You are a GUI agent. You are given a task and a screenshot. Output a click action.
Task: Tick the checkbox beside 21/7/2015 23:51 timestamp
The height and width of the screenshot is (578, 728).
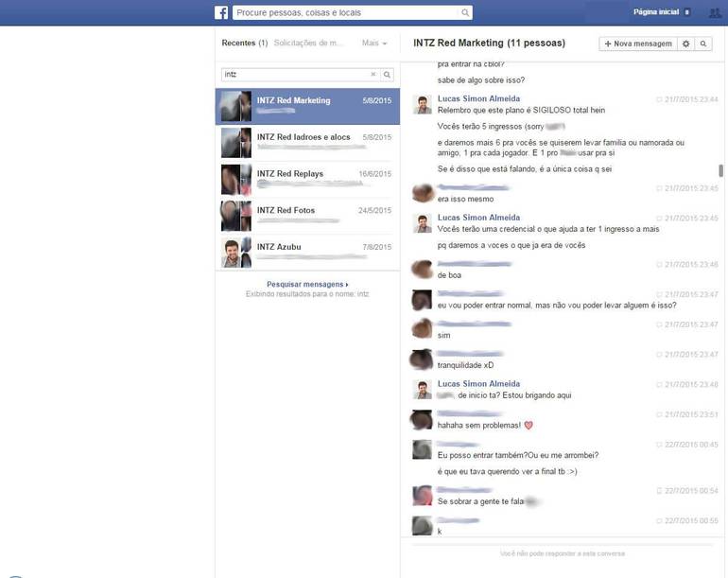[x=659, y=414]
